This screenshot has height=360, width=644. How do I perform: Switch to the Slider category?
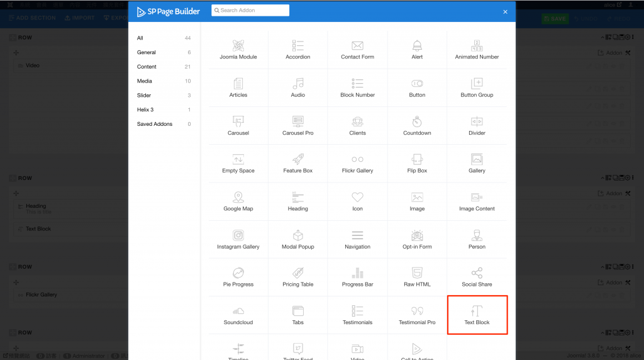click(144, 96)
